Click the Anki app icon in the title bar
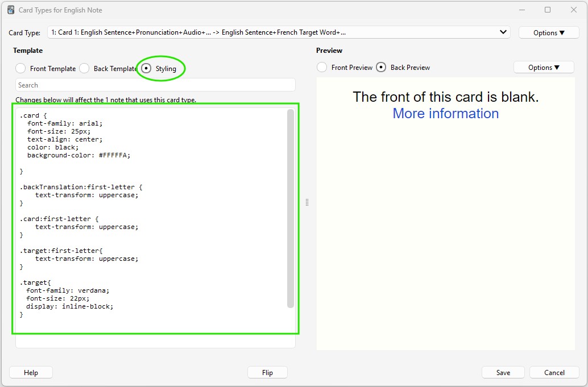The image size is (588, 387). (11, 10)
